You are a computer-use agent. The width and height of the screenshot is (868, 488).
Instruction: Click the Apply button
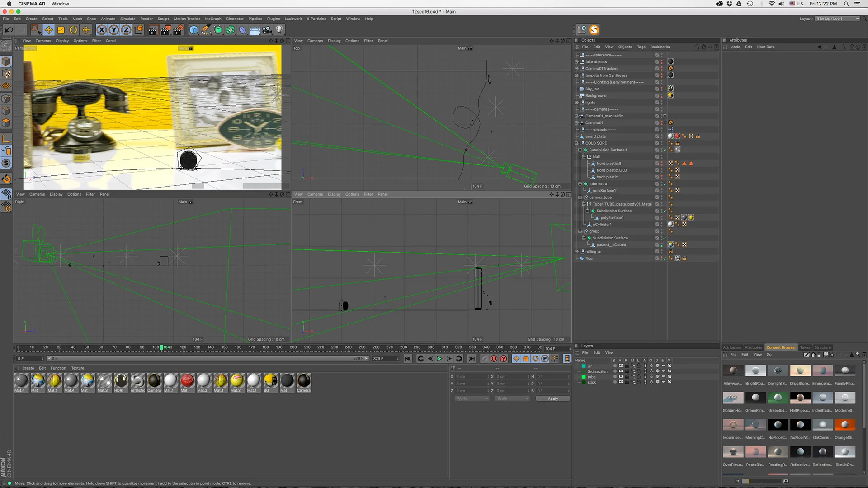point(552,399)
